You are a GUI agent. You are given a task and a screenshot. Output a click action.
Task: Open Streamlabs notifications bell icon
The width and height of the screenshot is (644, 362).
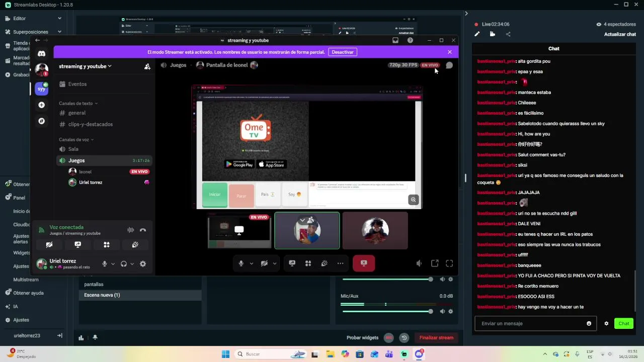[95, 337]
